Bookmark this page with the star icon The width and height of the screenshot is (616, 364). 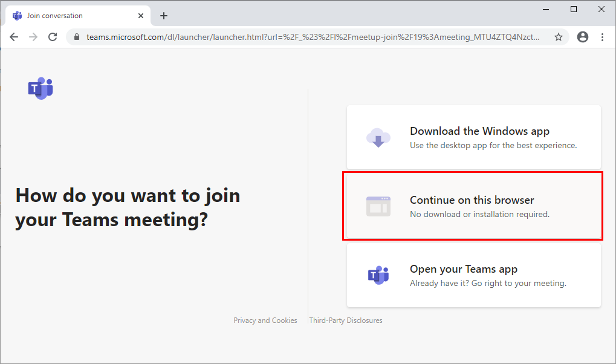pos(558,37)
